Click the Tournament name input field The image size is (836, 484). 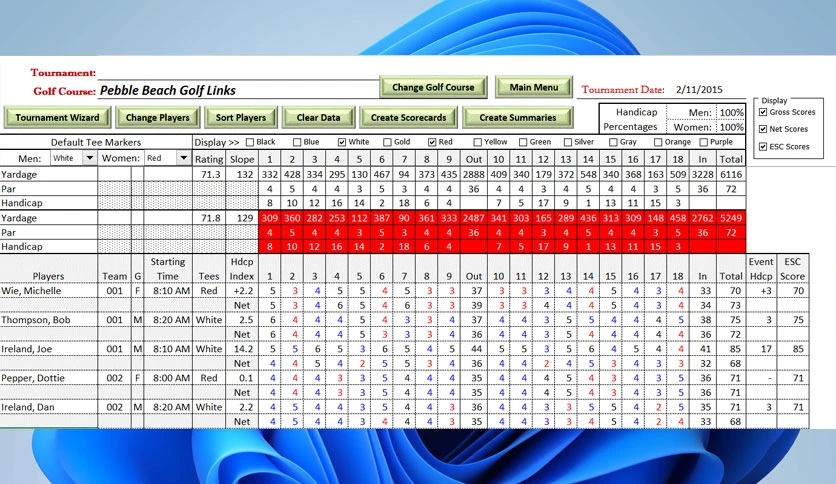click(x=238, y=73)
